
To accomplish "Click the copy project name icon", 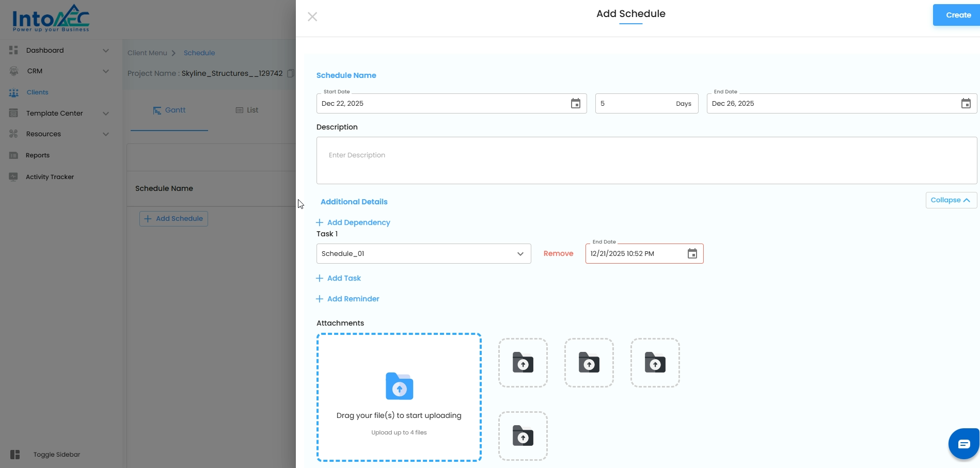I will (x=290, y=73).
